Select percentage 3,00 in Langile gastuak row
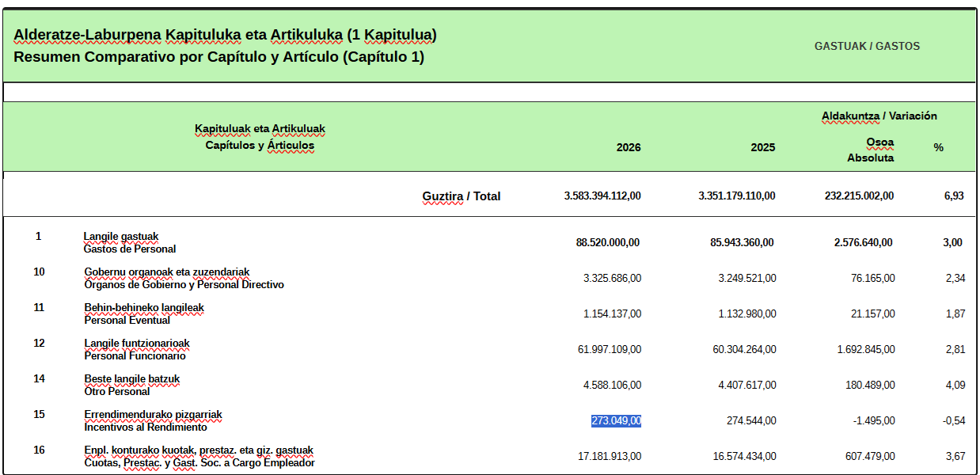Image resolution: width=980 pixels, height=475 pixels. (953, 243)
